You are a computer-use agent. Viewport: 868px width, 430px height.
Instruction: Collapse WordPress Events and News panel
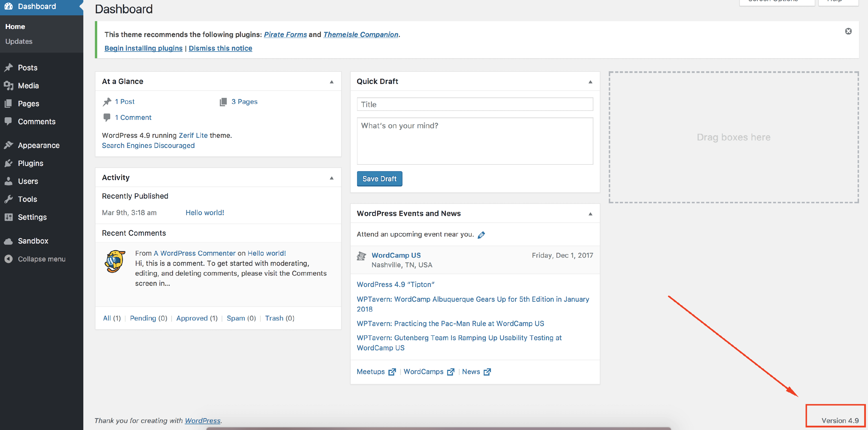pyautogui.click(x=590, y=214)
